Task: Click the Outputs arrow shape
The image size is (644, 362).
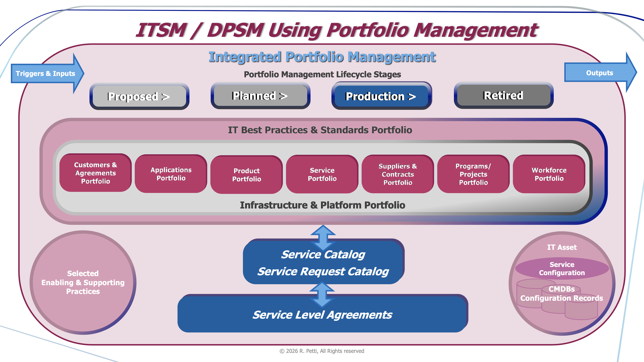Action: pos(600,73)
